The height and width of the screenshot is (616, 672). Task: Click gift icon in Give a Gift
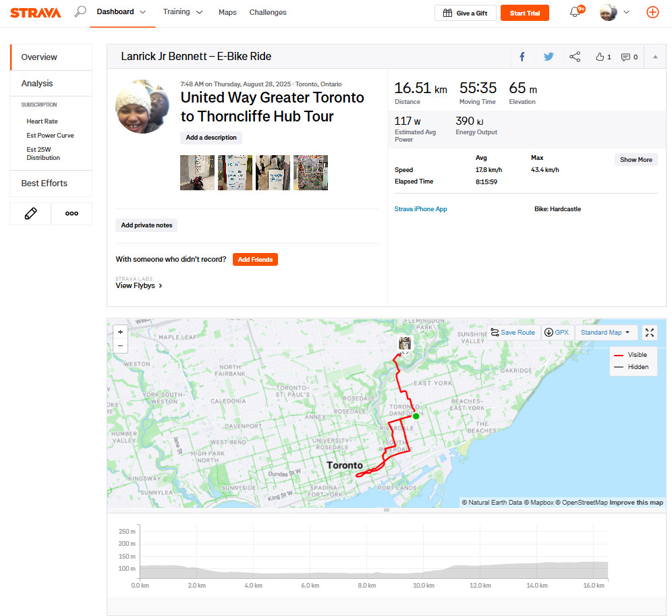447,13
